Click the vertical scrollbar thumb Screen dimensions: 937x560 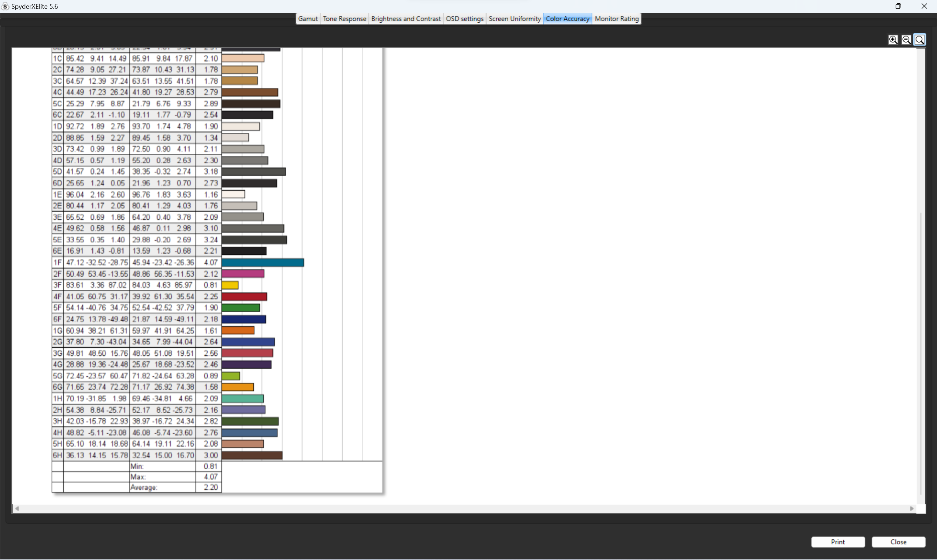(921, 353)
